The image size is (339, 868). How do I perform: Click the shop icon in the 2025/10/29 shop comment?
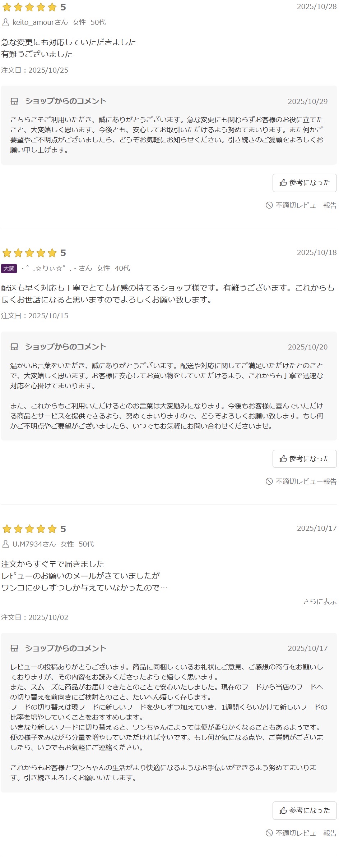14,101
